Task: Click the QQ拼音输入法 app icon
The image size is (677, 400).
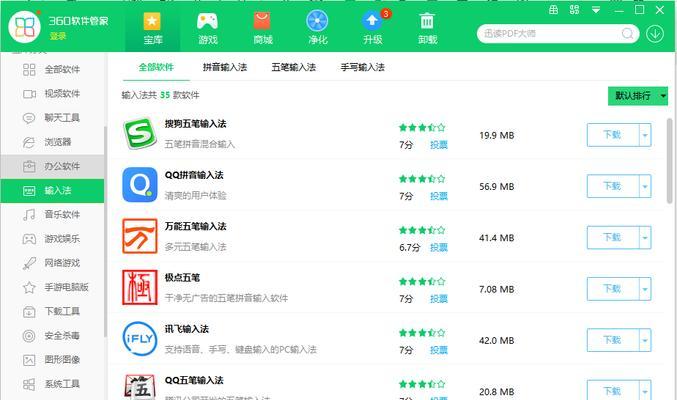Action: [139, 185]
